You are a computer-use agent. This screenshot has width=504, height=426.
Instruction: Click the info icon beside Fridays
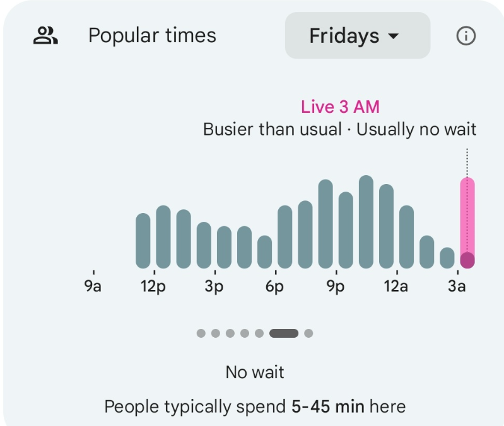point(466,36)
